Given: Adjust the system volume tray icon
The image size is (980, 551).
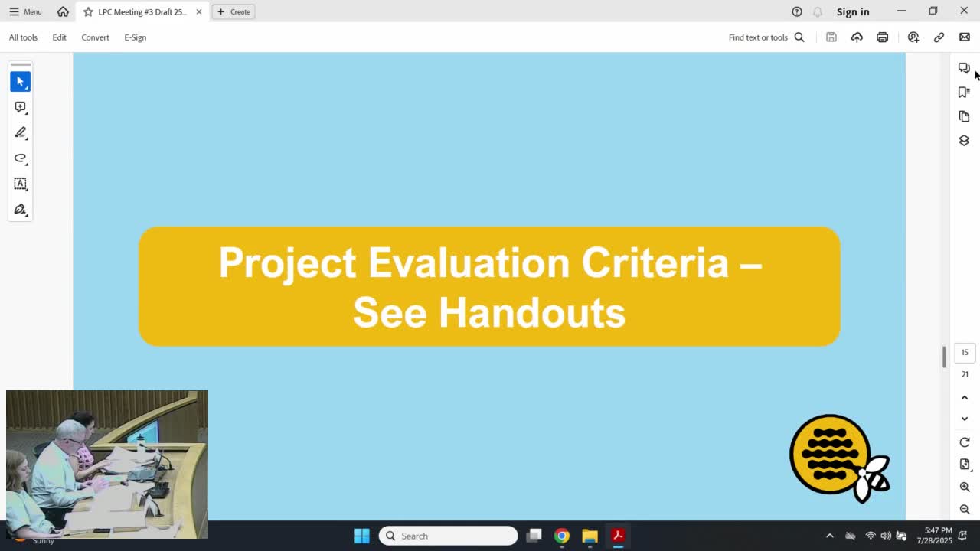Looking at the screenshot, I should (886, 536).
